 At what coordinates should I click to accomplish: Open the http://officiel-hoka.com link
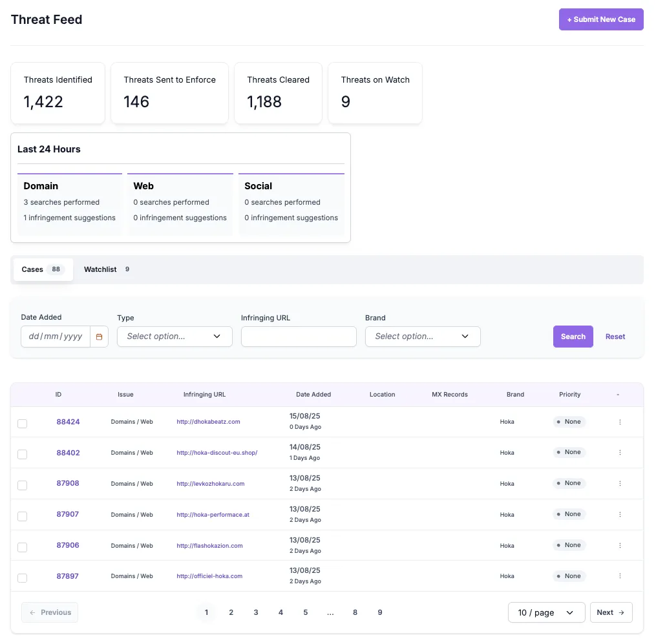[x=209, y=576]
